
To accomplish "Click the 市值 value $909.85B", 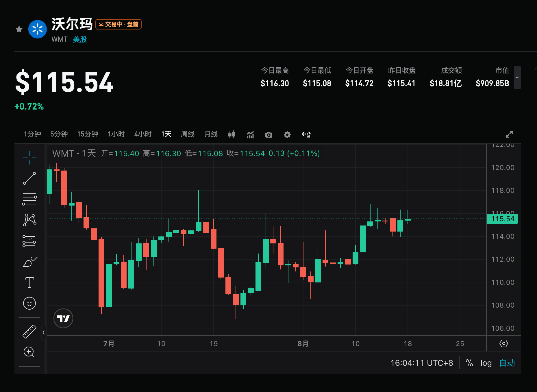I will pyautogui.click(x=492, y=84).
